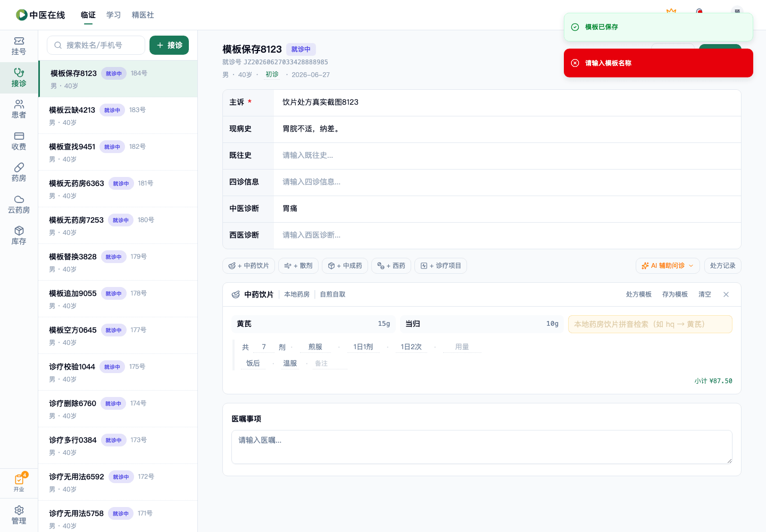
Task: Add a 中药饮片 prescription
Action: point(248,266)
